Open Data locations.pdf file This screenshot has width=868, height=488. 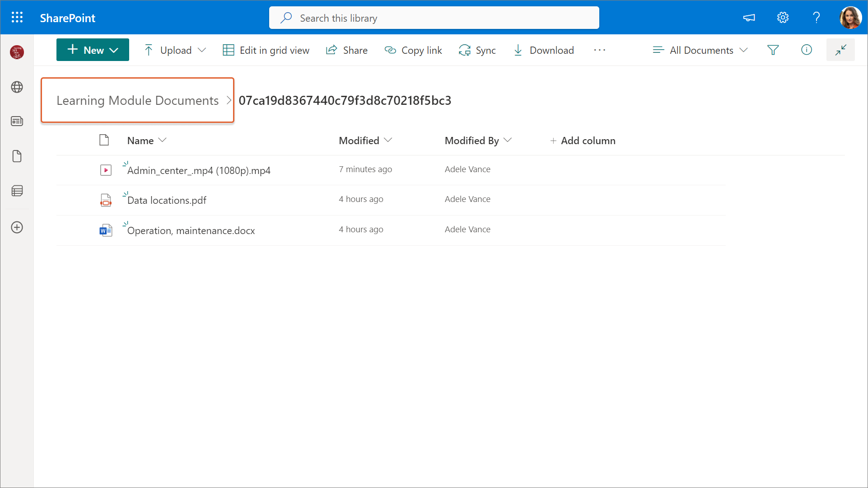(167, 200)
